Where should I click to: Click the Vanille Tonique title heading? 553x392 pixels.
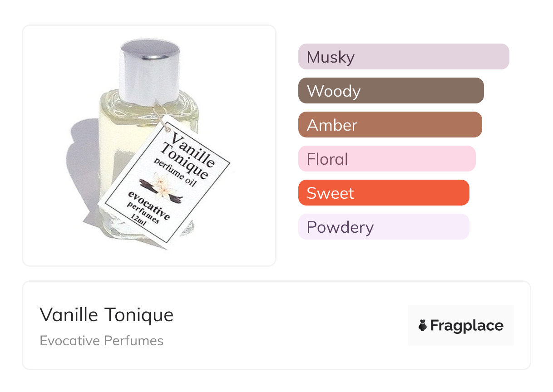(107, 315)
